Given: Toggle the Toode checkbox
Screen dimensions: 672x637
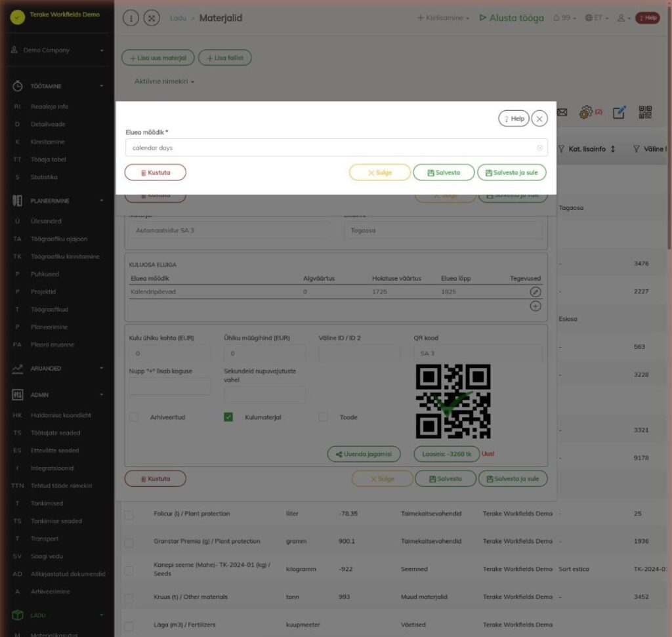Looking at the screenshot, I should (323, 417).
